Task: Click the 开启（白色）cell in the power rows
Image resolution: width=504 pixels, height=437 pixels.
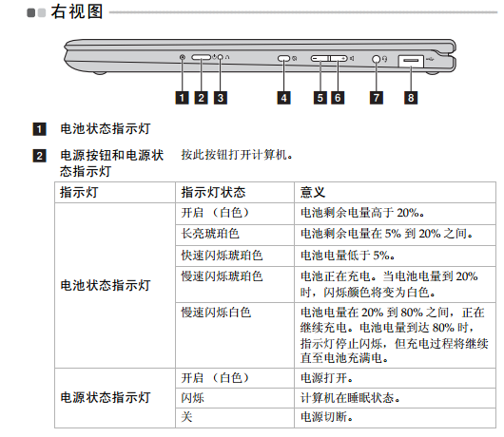Action: (235, 378)
